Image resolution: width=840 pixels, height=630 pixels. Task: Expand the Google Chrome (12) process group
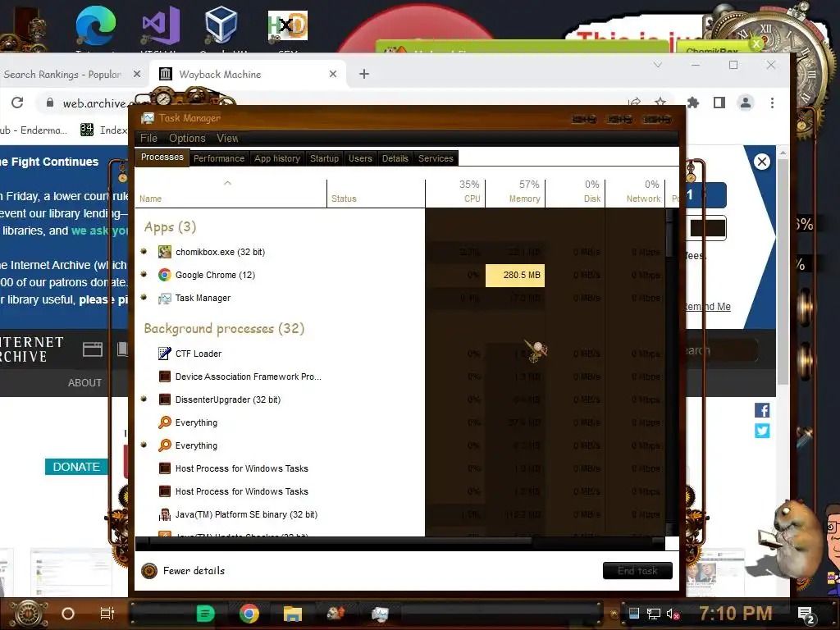pos(144,274)
